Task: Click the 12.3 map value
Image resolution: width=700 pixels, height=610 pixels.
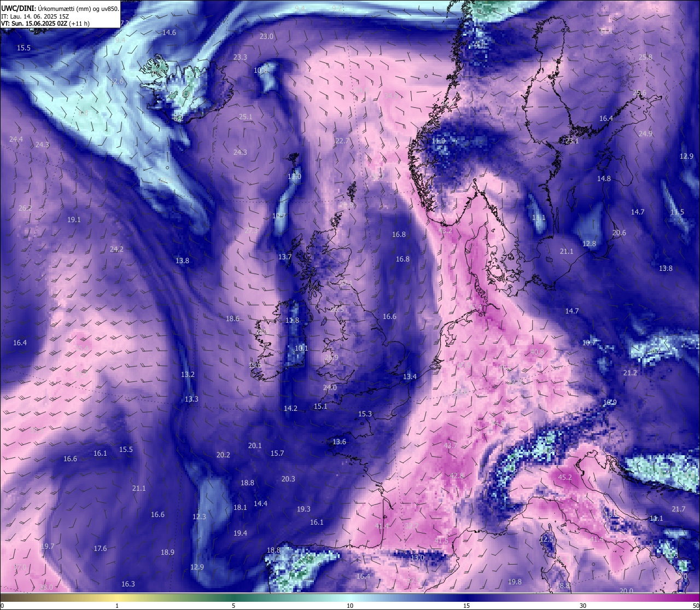Action: click(199, 517)
